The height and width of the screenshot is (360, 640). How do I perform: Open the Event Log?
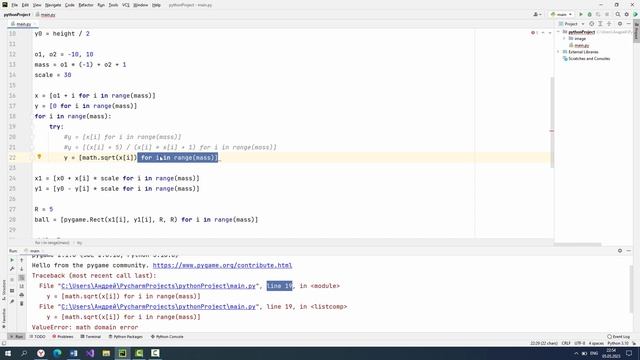point(619,337)
